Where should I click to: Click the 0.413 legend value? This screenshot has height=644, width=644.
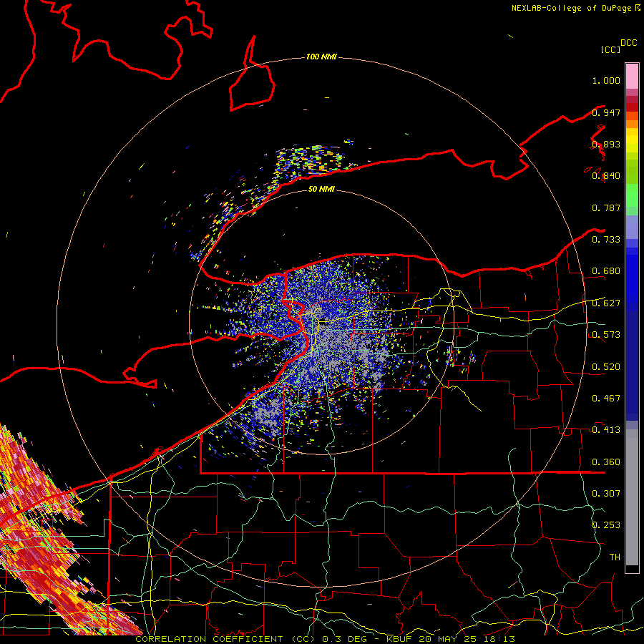tap(606, 430)
